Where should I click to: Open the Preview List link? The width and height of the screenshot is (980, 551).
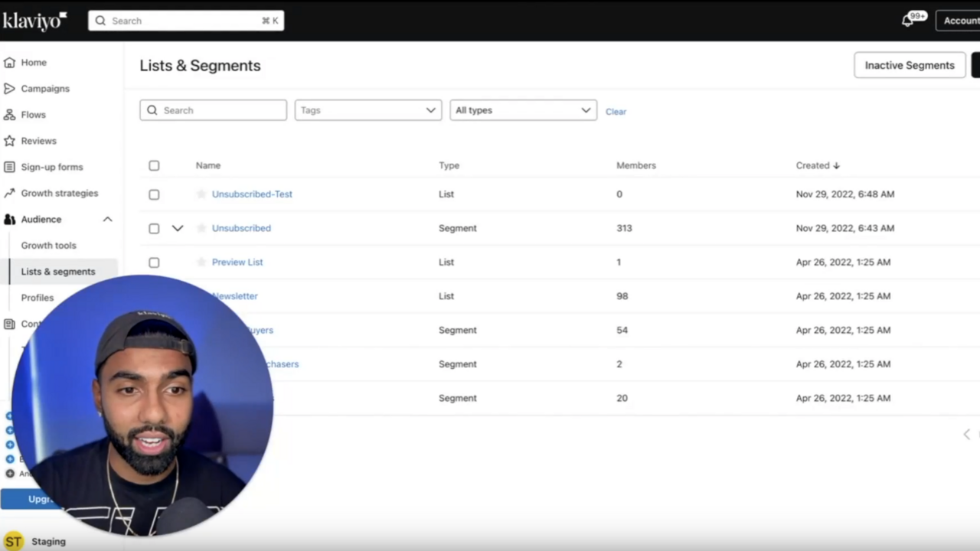coord(237,262)
